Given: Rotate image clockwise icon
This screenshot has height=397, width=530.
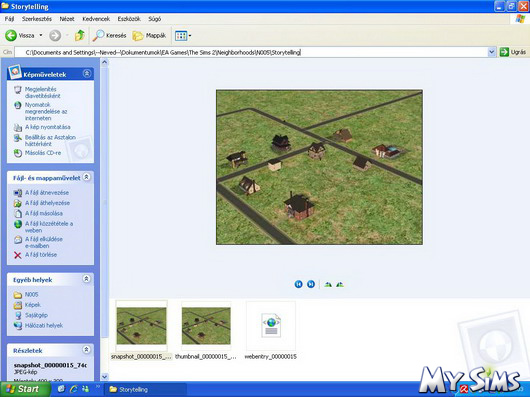Looking at the screenshot, I should (x=328, y=284).
